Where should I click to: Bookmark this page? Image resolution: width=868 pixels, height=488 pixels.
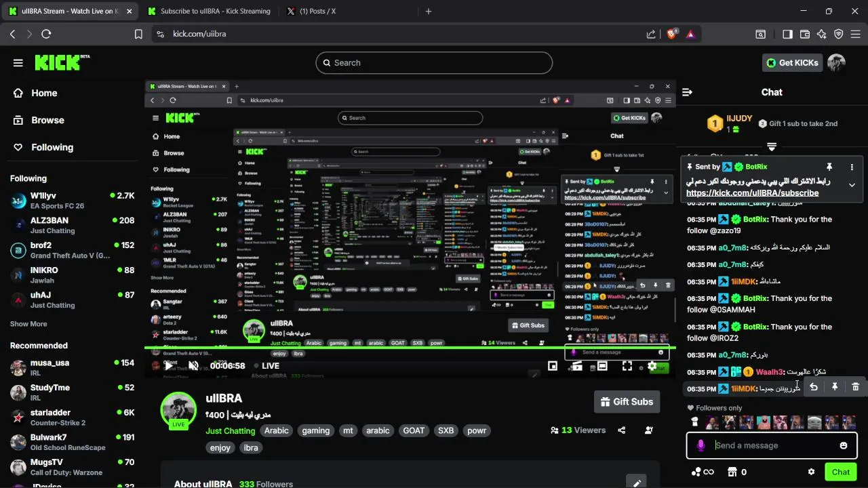138,34
